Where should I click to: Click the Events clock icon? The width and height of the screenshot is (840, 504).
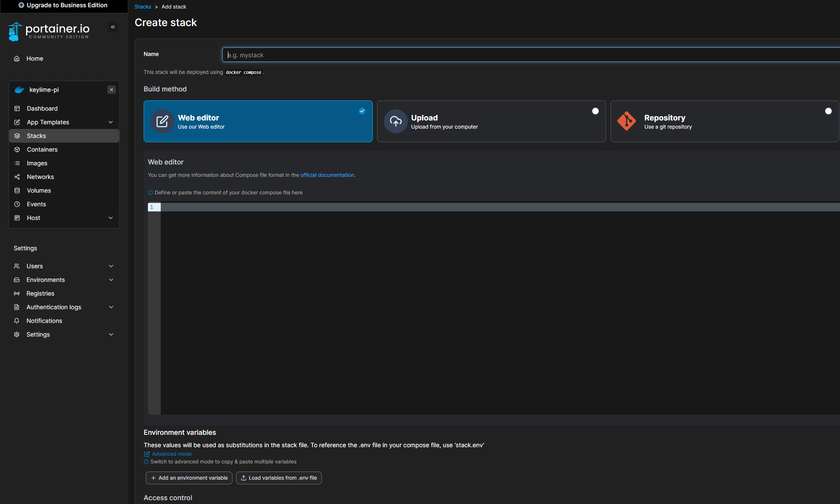17,204
